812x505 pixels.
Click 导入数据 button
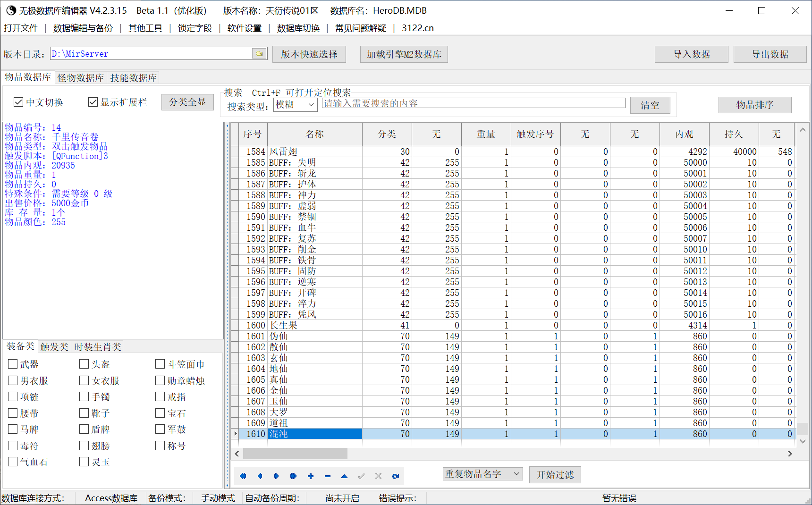point(692,54)
